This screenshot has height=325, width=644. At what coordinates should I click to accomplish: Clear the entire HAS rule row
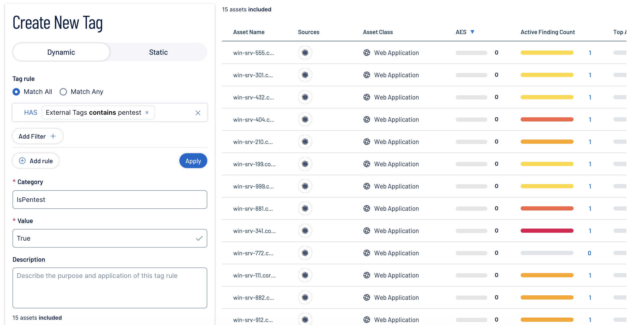[x=198, y=113]
